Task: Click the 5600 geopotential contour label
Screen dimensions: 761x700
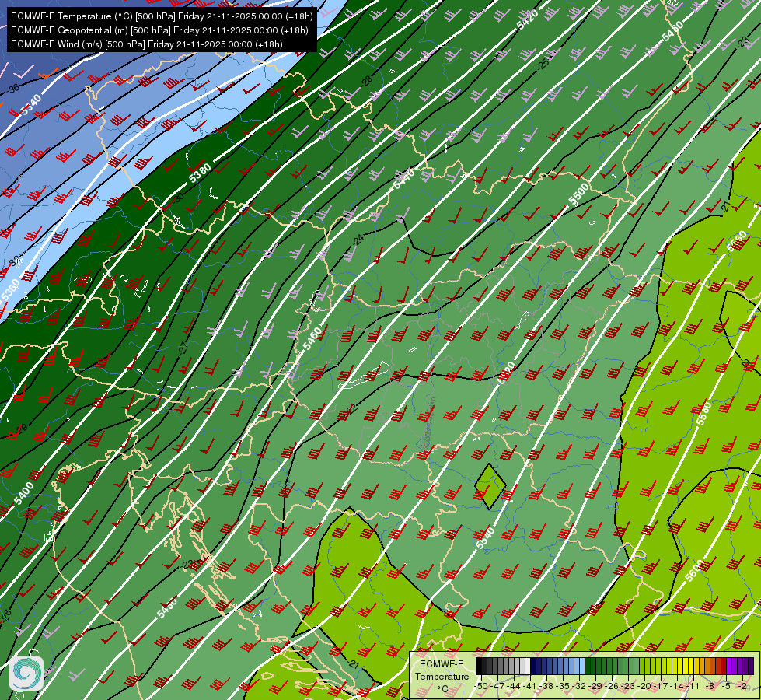Action: [694, 570]
